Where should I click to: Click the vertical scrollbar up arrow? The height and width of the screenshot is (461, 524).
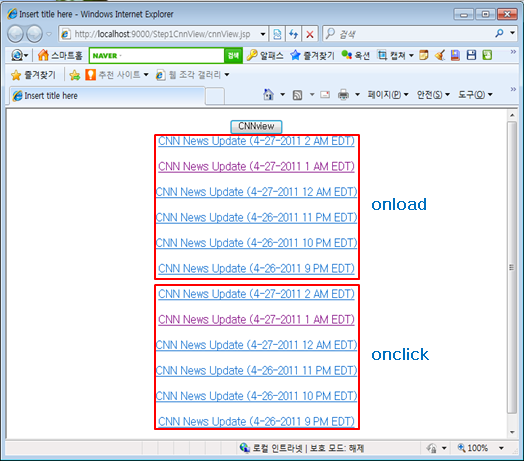point(512,115)
